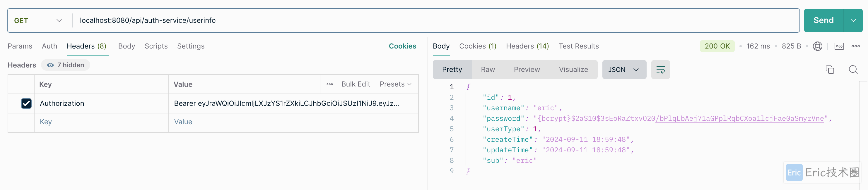The height and width of the screenshot is (190, 868).
Task: Open the request Body tab
Action: point(126,46)
